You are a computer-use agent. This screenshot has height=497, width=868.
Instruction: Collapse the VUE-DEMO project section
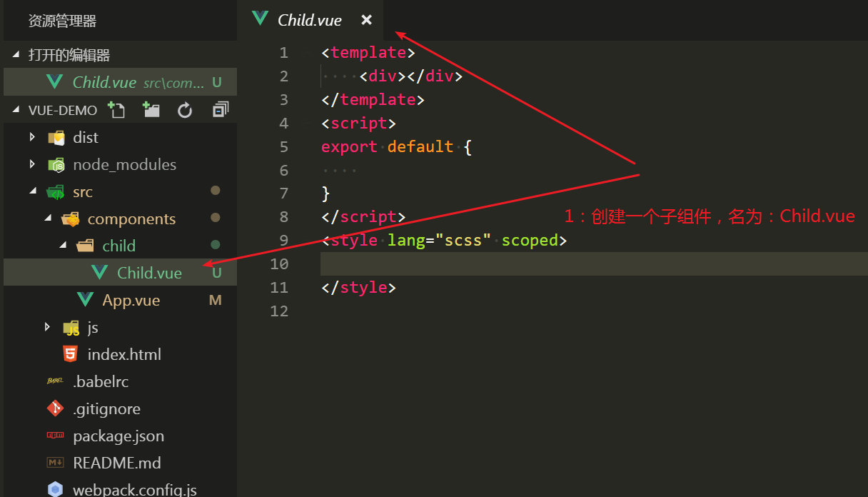coord(16,110)
